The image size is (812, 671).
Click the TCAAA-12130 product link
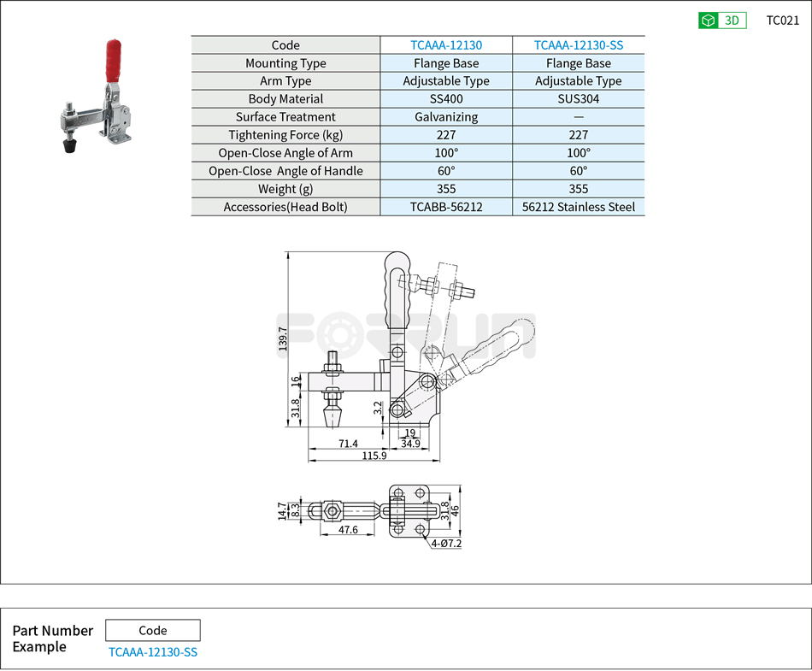445,45
